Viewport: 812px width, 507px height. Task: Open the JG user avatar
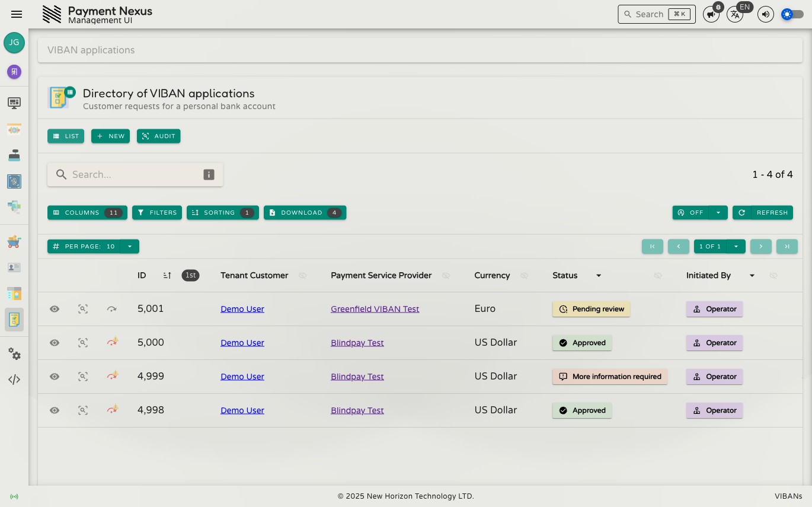pos(14,43)
